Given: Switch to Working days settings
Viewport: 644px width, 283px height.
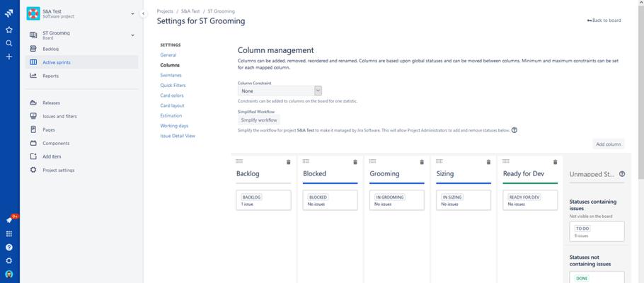Looking at the screenshot, I should pyautogui.click(x=174, y=126).
